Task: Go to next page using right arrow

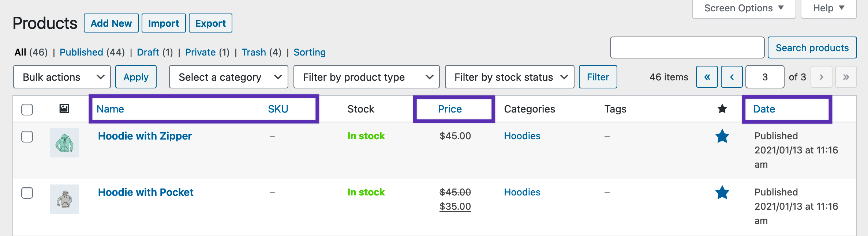Action: tap(822, 77)
